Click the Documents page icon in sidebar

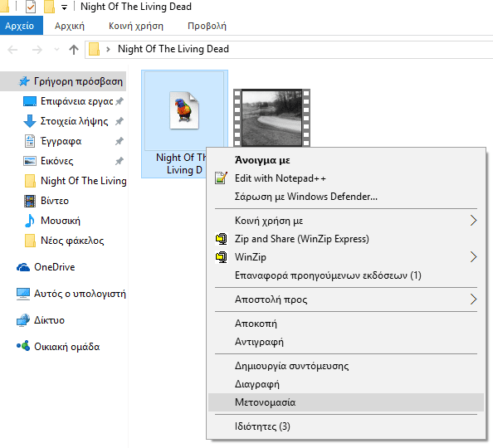click(30, 141)
